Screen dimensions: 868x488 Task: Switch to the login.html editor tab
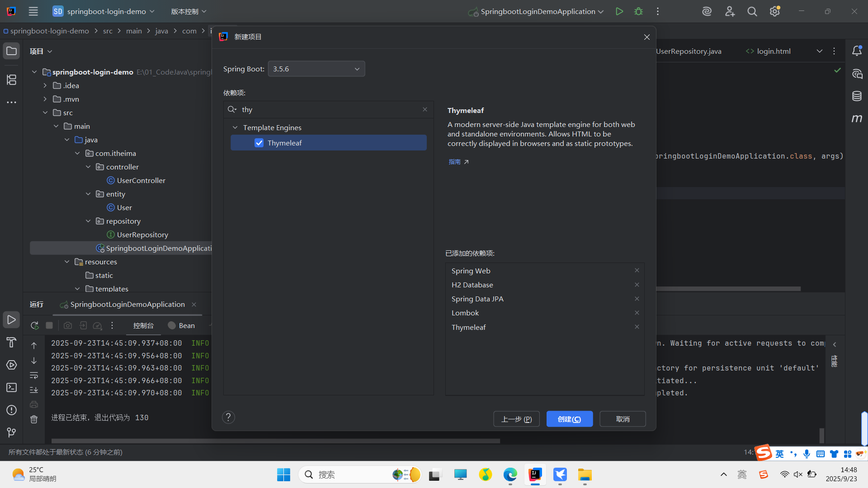(773, 51)
